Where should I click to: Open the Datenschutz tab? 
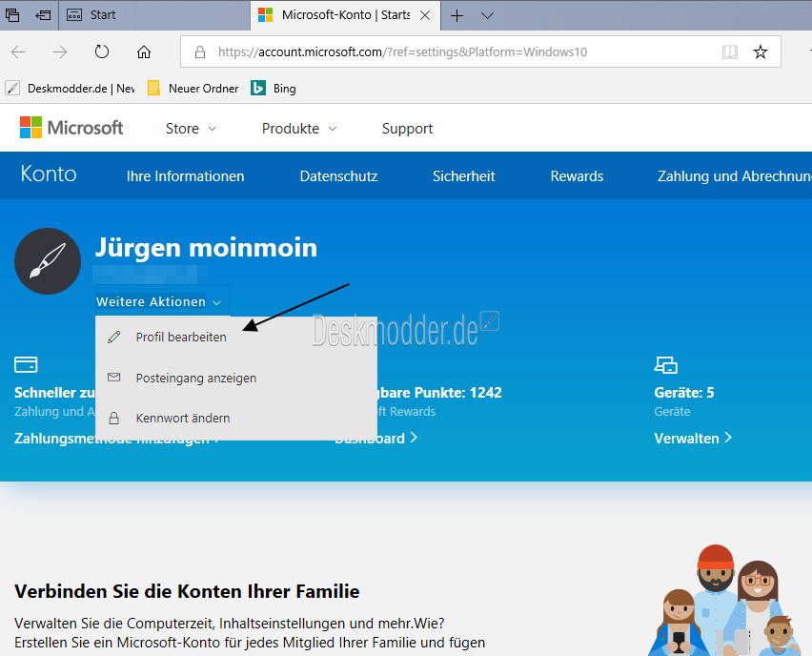tap(338, 176)
